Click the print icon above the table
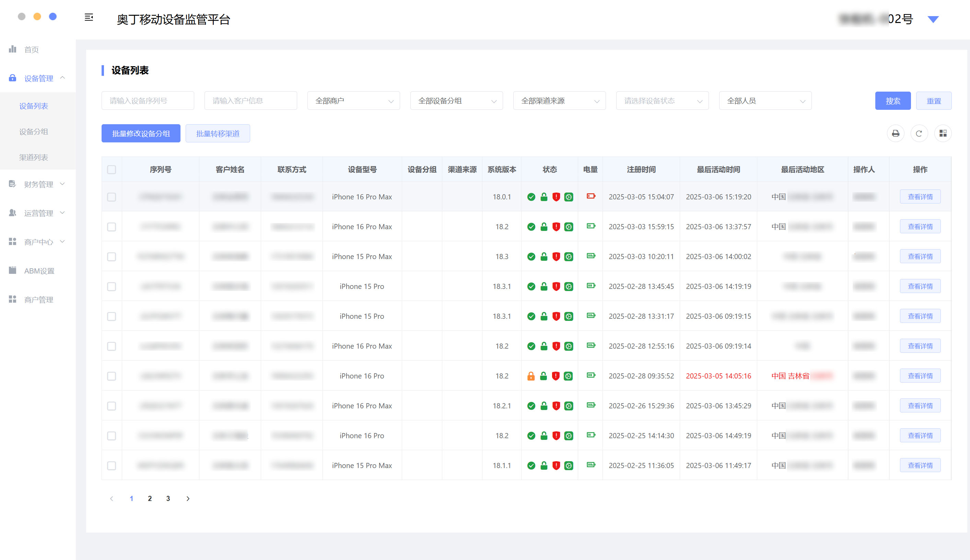The height and width of the screenshot is (560, 970). pos(896,133)
